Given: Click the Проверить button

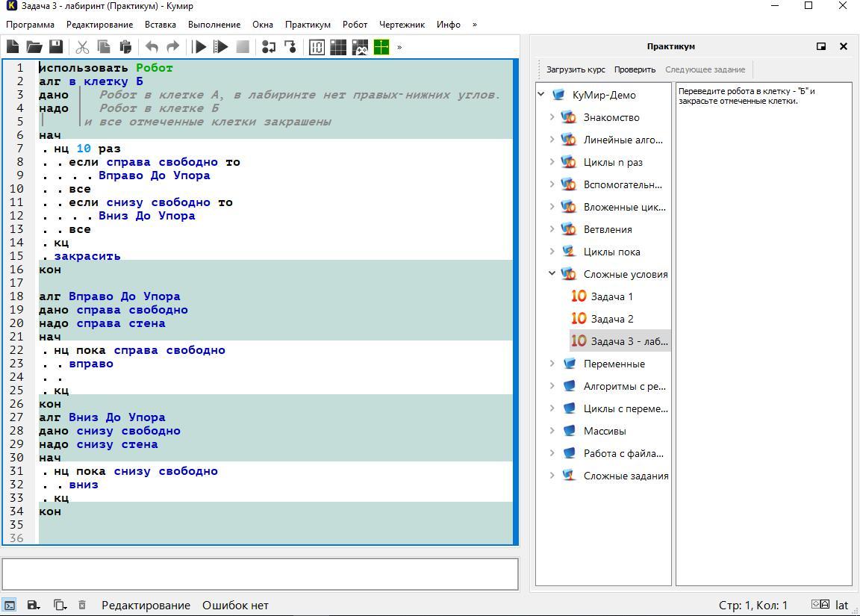Looking at the screenshot, I should (635, 69).
